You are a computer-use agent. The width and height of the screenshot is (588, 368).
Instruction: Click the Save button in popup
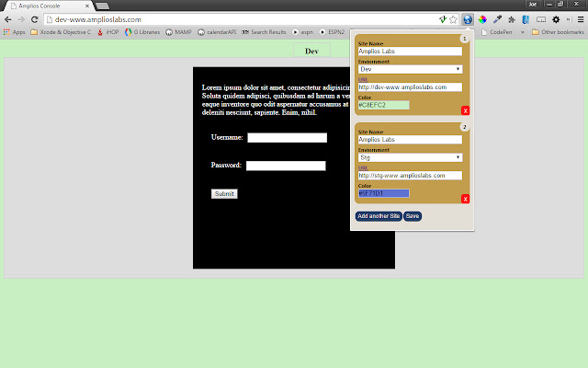click(413, 216)
